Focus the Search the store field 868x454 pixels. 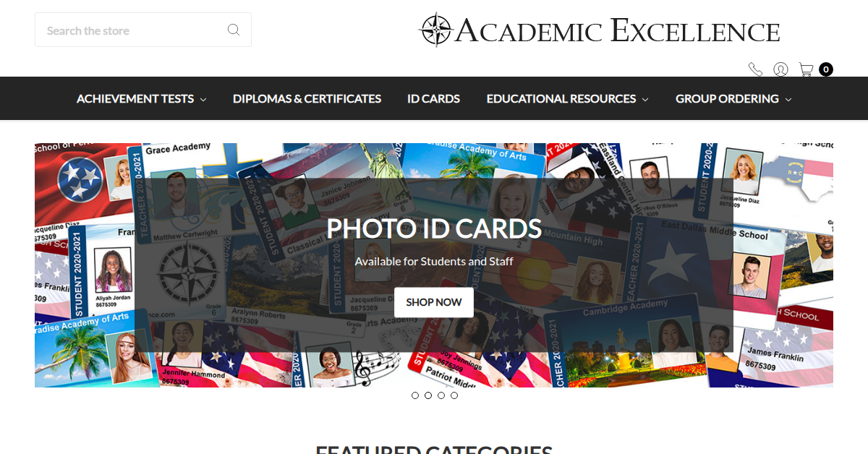pyautogui.click(x=143, y=30)
